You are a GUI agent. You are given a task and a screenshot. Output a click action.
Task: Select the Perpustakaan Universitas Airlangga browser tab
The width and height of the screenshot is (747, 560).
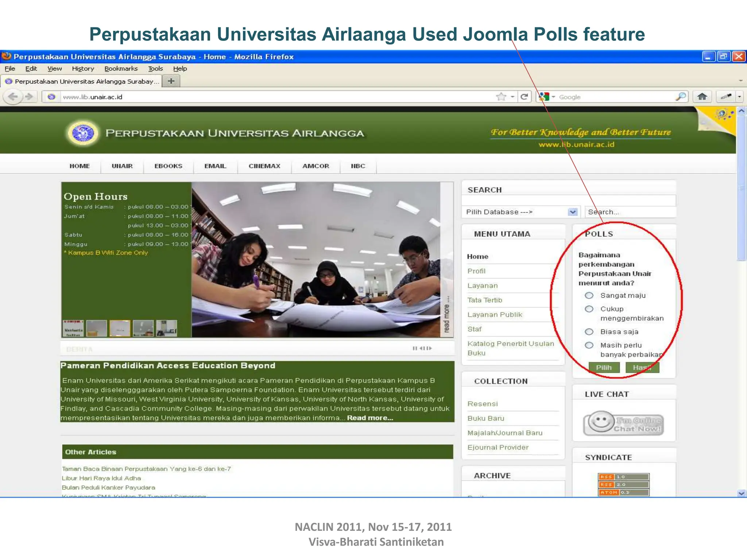(x=81, y=81)
